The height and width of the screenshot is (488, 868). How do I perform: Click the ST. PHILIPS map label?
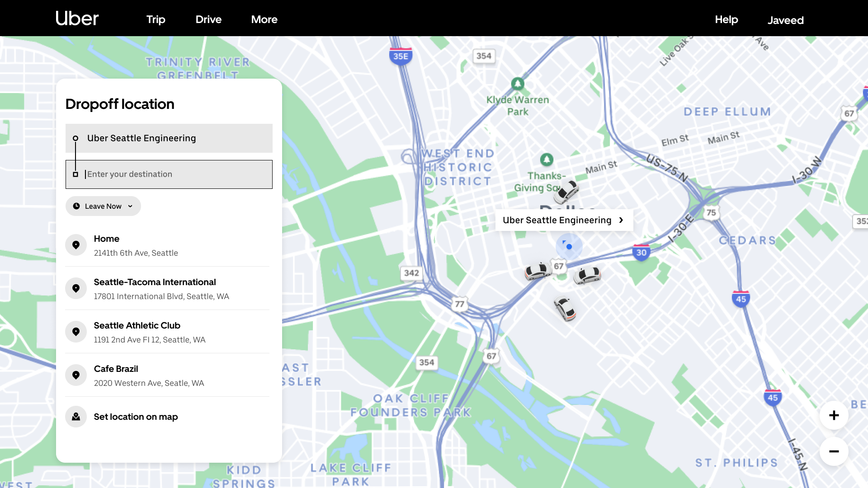pyautogui.click(x=736, y=463)
